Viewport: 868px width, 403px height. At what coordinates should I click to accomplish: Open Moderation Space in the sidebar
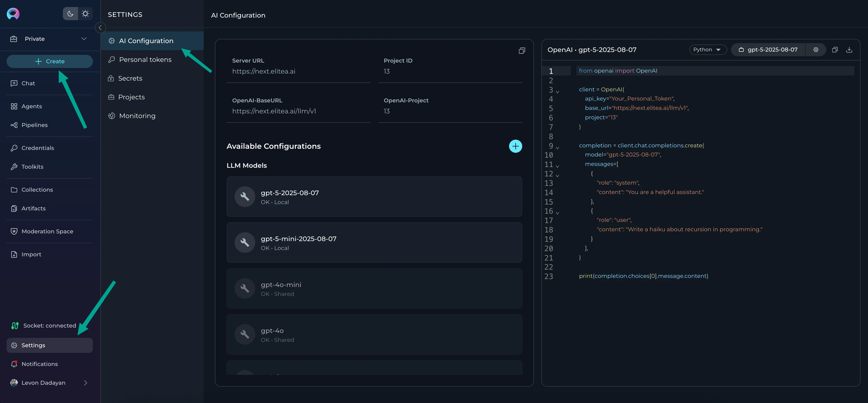[47, 231]
